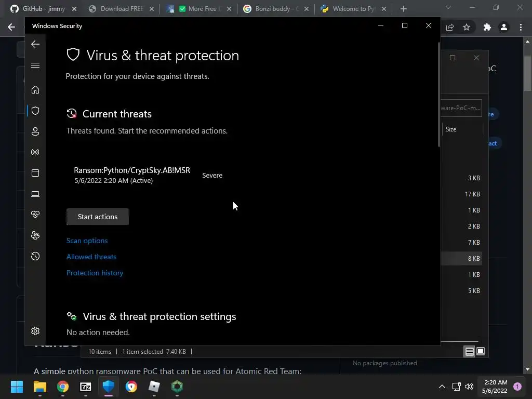Open Windows Security hamburger navigation menu

35,65
